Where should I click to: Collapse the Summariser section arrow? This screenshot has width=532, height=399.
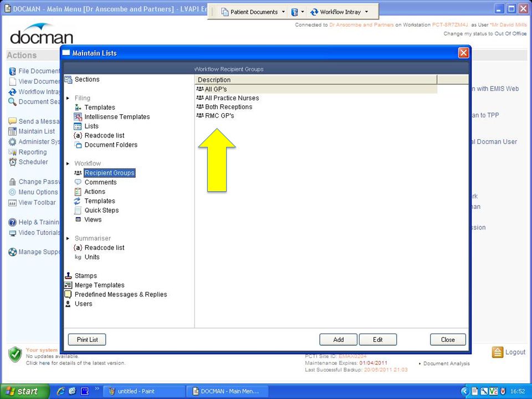[68, 238]
